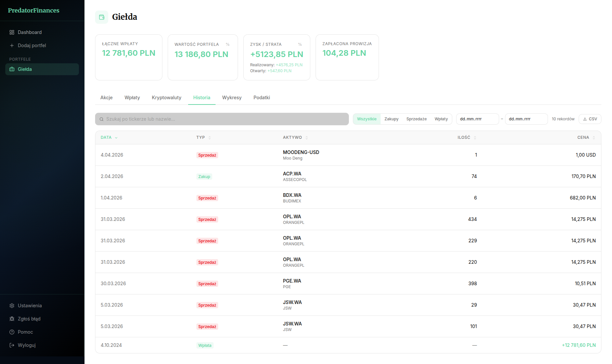This screenshot has width=612, height=364.
Task: Open the Wykresy tab
Action: [x=232, y=98]
